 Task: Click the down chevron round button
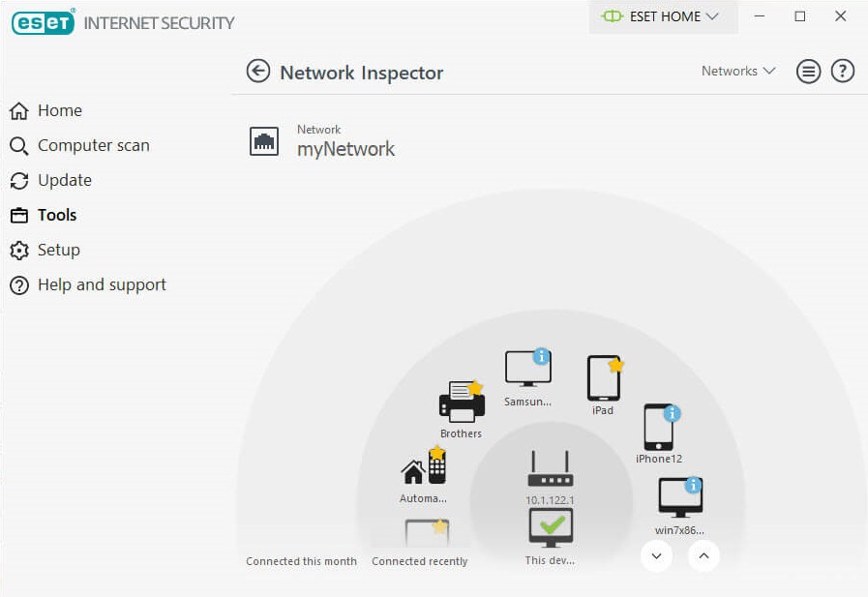tap(656, 555)
